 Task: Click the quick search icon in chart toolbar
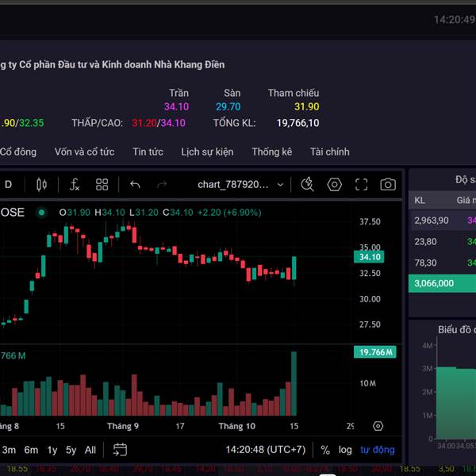[307, 185]
